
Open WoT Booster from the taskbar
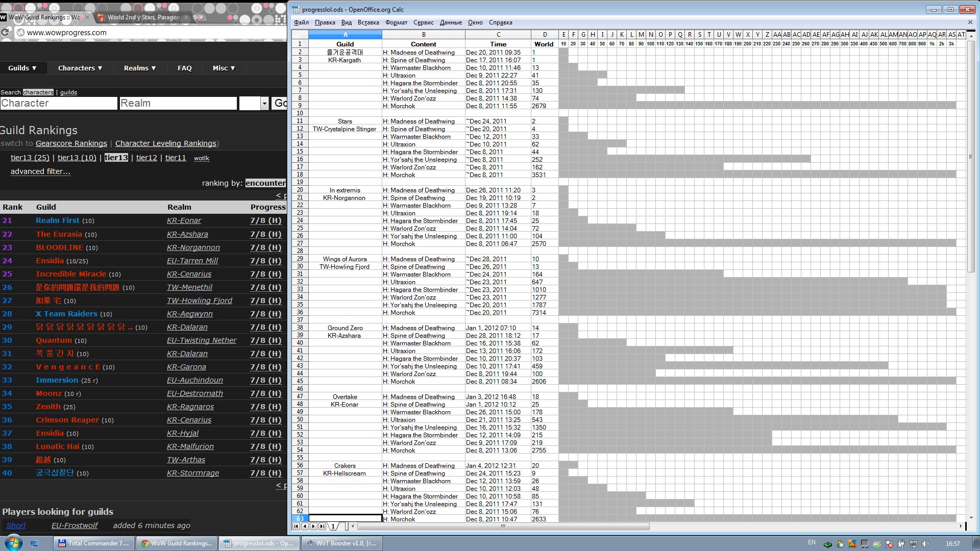341,543
